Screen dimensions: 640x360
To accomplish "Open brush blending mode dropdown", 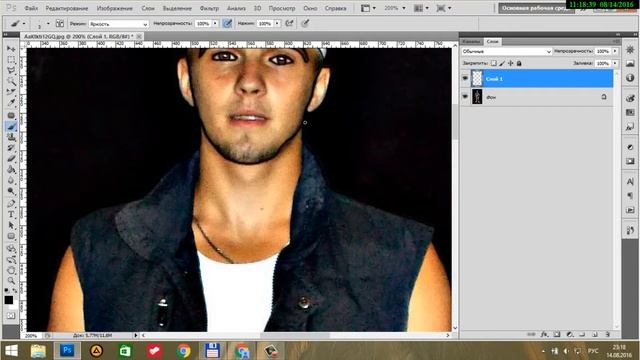I will coord(118,24).
